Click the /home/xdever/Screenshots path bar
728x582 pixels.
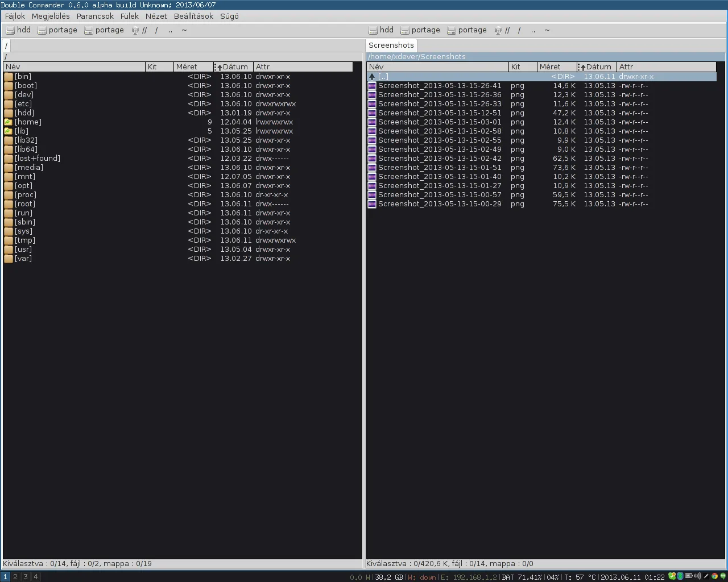[x=545, y=57]
